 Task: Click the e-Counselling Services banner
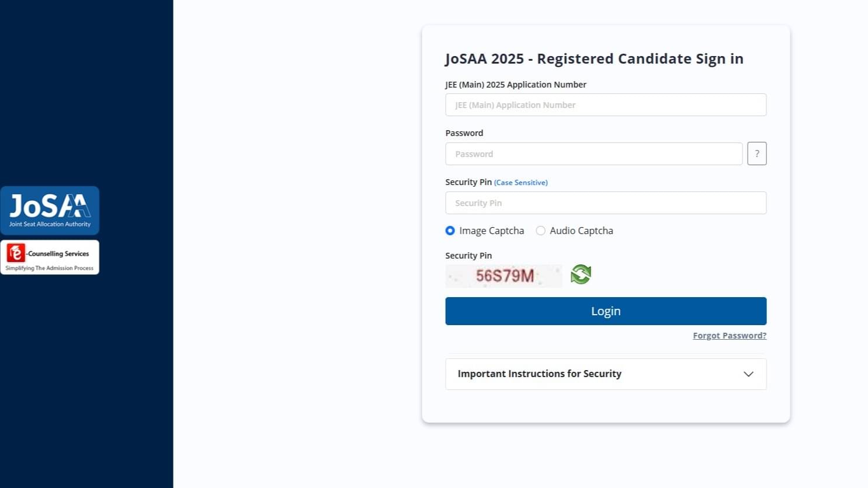[50, 257]
